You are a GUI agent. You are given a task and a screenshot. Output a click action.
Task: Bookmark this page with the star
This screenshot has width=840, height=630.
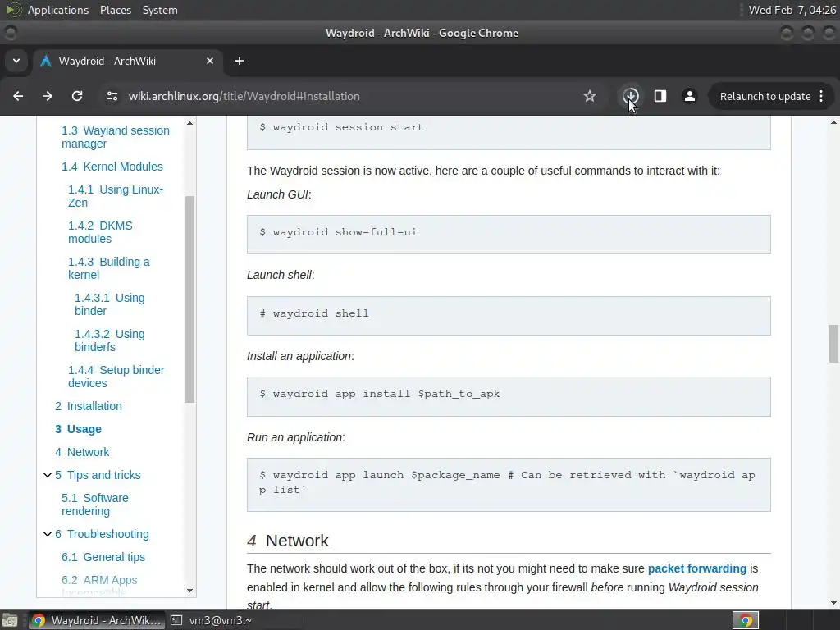point(590,97)
